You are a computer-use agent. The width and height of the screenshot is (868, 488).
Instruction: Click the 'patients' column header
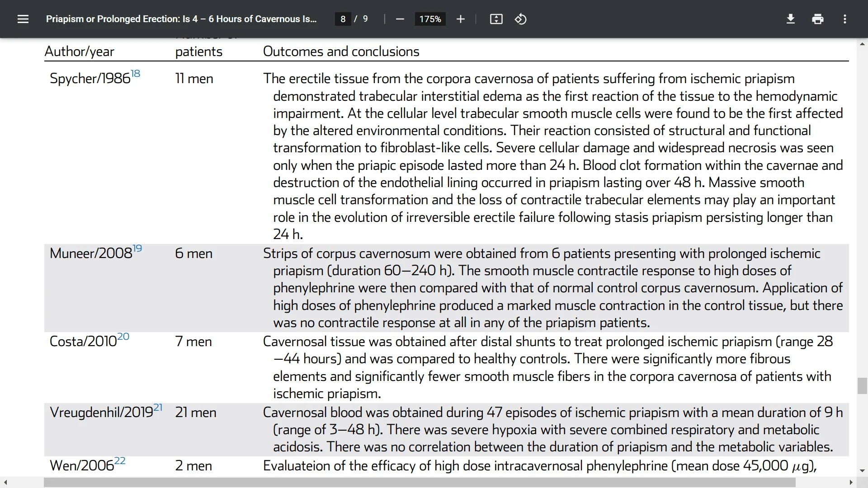coord(199,52)
